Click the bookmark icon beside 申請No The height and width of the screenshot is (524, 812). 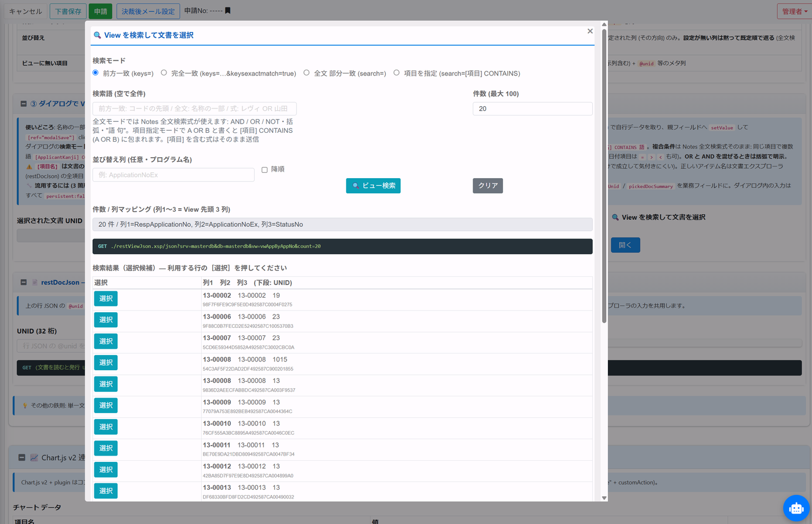point(227,10)
